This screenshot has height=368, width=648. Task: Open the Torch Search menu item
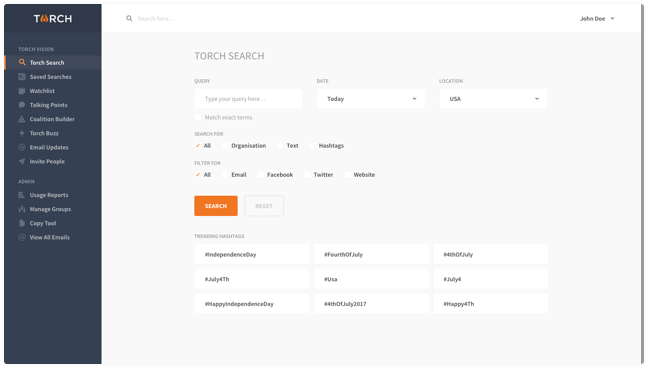(53, 62)
